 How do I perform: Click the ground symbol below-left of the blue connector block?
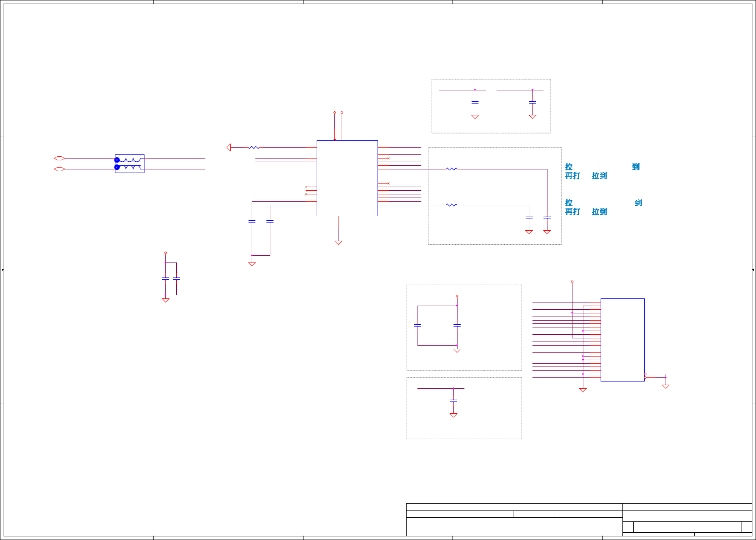[583, 390]
